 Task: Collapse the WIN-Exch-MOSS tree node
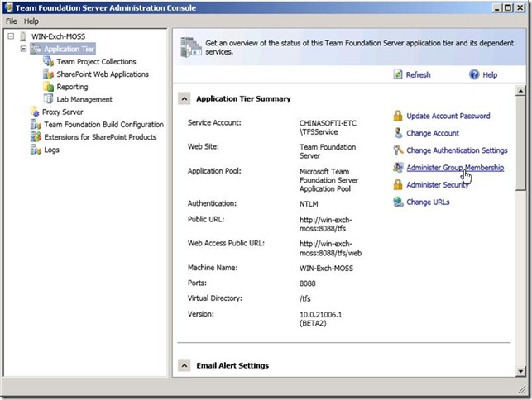pyautogui.click(x=11, y=36)
